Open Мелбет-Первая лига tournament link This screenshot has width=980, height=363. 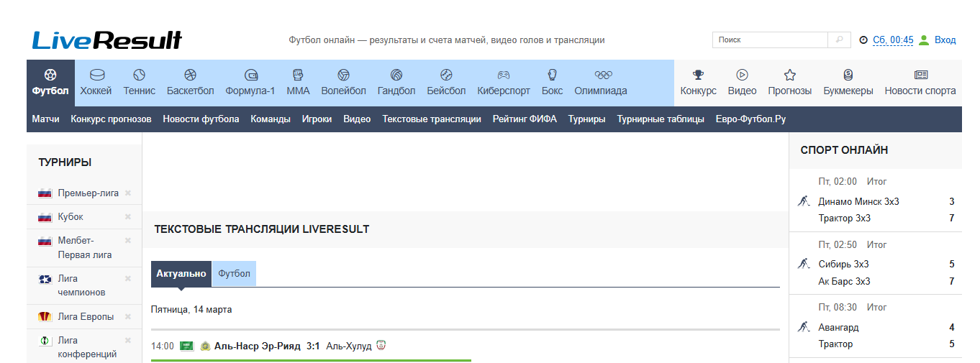85,247
